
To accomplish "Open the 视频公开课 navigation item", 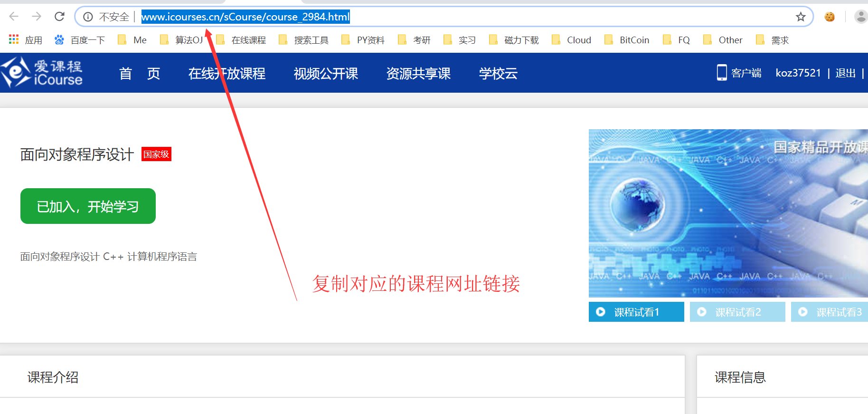I will 326,73.
